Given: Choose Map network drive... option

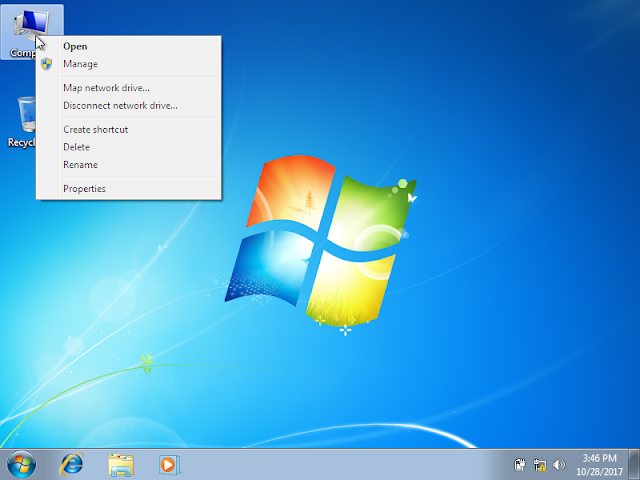Looking at the screenshot, I should click(129, 88).
